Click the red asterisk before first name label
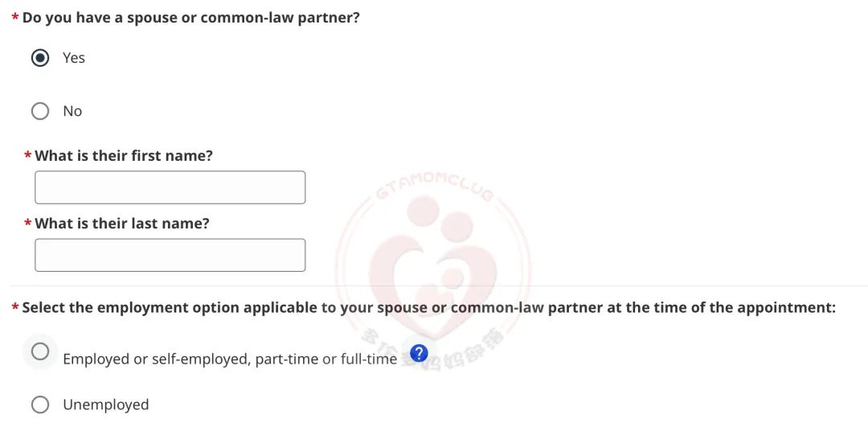Viewport: 868px width, 448px height. 28,157
